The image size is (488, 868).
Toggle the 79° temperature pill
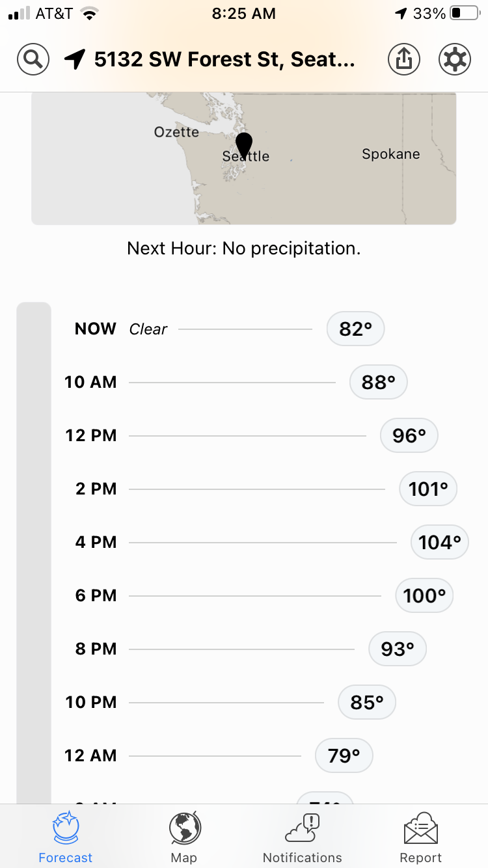(344, 755)
